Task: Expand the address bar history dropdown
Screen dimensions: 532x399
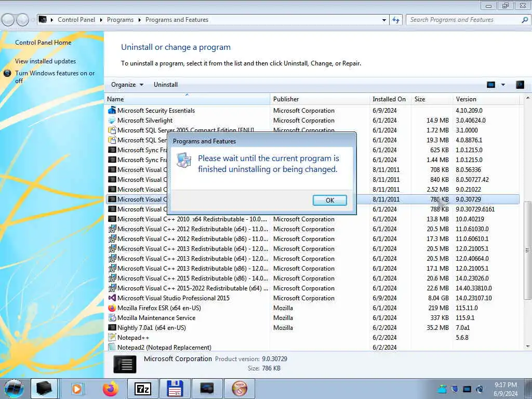Action: point(384,20)
